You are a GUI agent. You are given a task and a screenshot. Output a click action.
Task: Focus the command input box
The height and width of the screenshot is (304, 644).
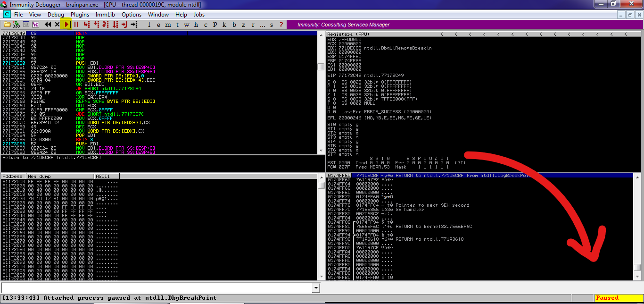coord(157,287)
